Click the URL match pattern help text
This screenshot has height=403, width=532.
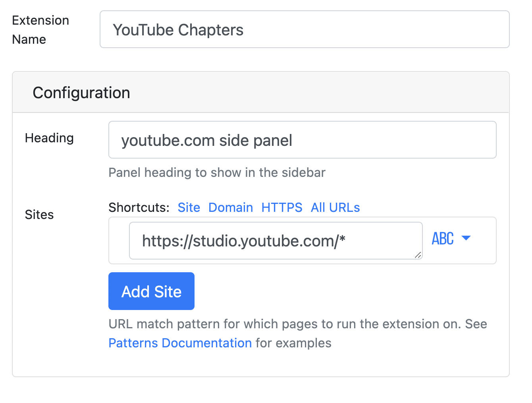pos(298,333)
